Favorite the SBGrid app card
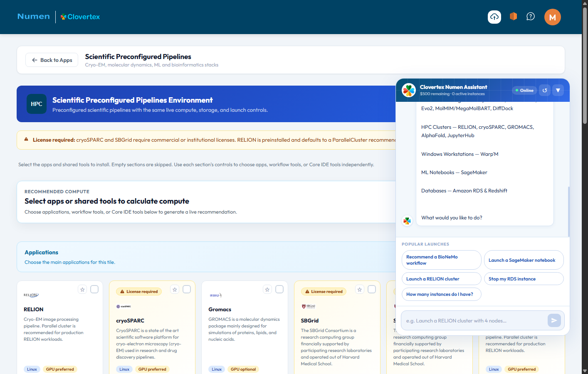588x374 pixels. 360,289
